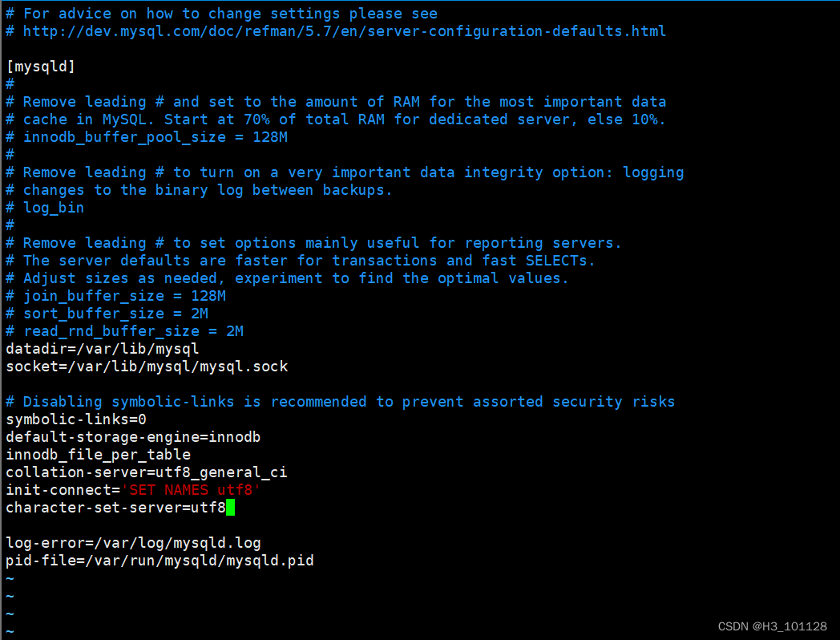Place cursor on [mysqld] section header
The height and width of the screenshot is (640, 840).
pos(41,67)
